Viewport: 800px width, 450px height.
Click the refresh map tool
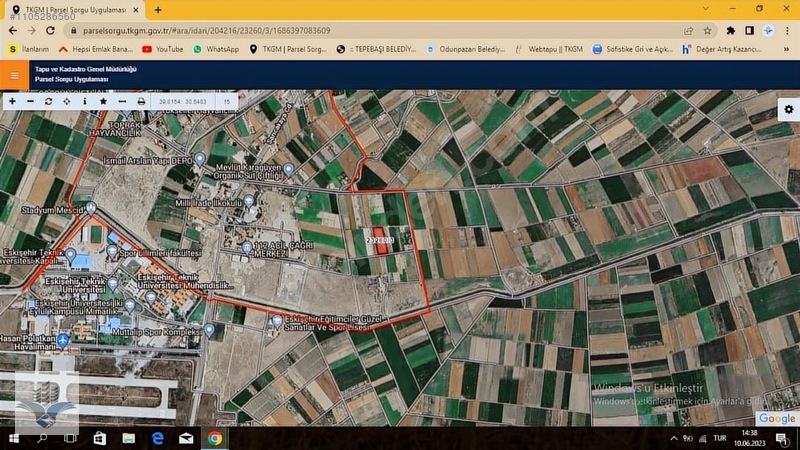click(x=48, y=102)
